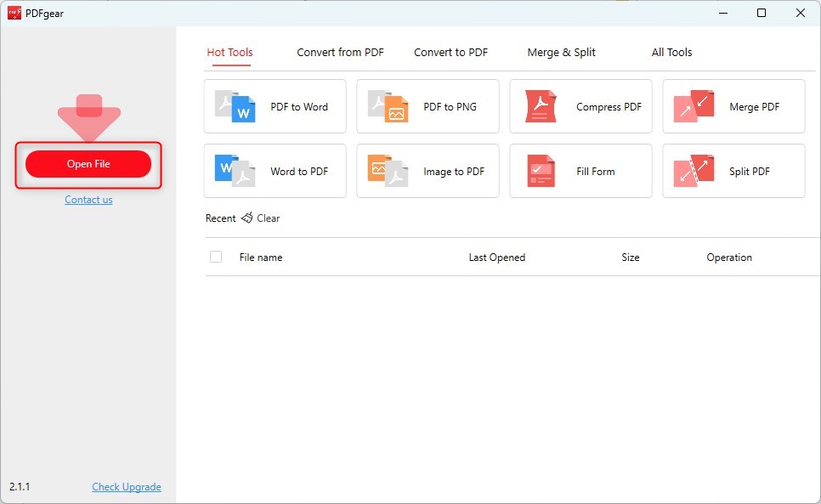This screenshot has height=504, width=821.
Task: Select the Word to PDF converter
Action: (x=274, y=170)
